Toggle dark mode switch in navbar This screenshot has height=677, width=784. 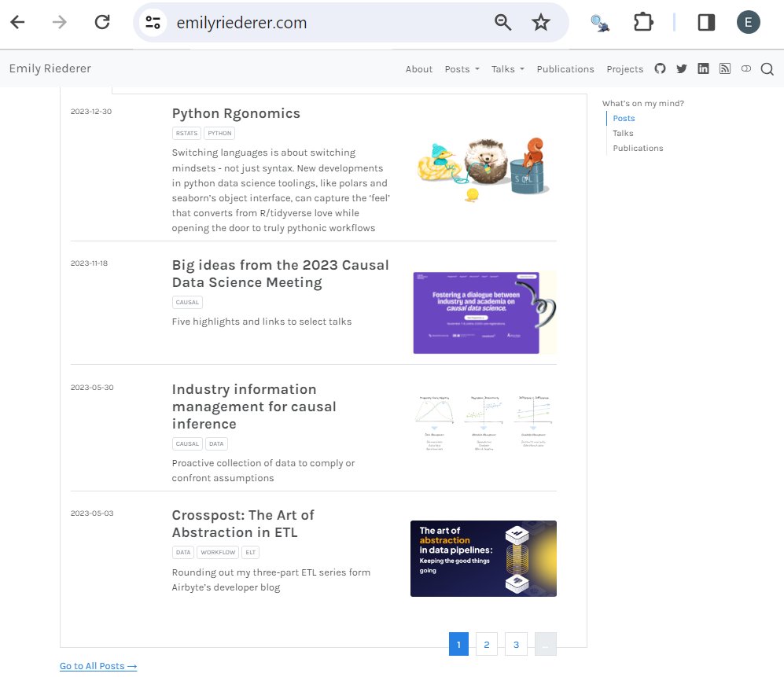click(746, 68)
